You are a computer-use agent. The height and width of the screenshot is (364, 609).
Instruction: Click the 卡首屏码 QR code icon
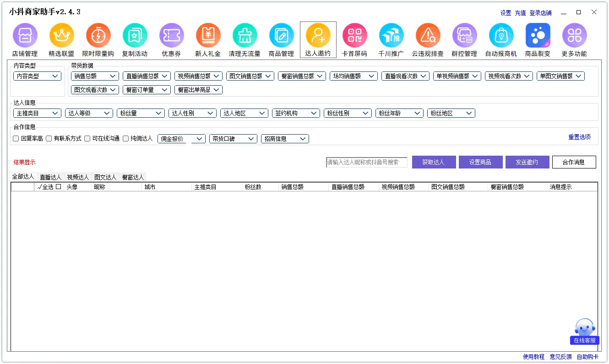pyautogui.click(x=354, y=36)
